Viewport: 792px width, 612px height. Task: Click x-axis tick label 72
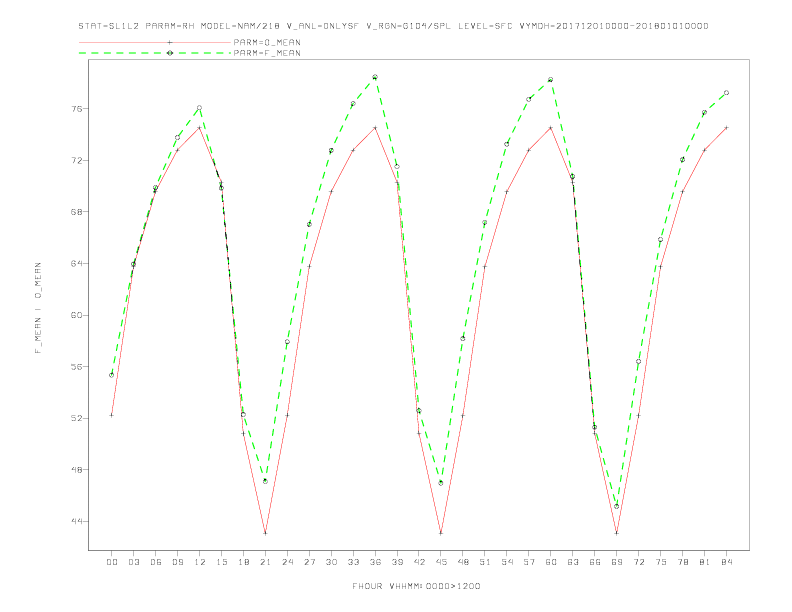[x=639, y=562]
